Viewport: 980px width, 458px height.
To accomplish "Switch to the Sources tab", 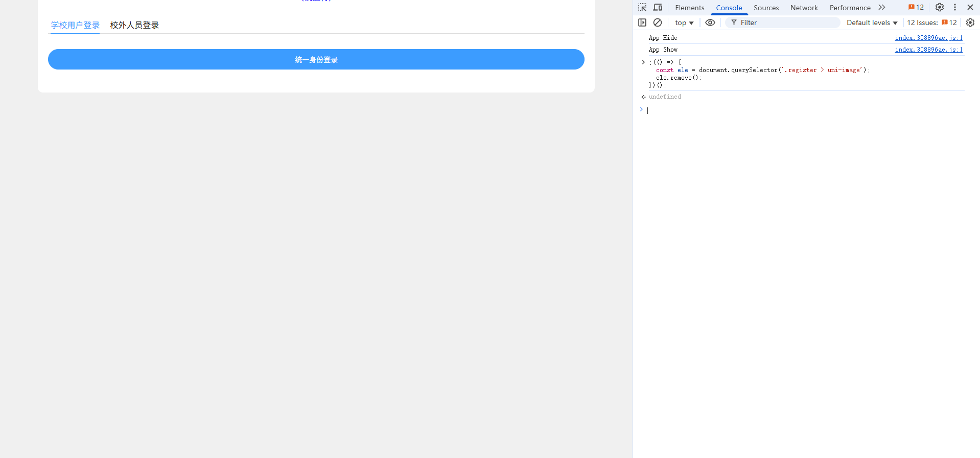I will [x=766, y=8].
